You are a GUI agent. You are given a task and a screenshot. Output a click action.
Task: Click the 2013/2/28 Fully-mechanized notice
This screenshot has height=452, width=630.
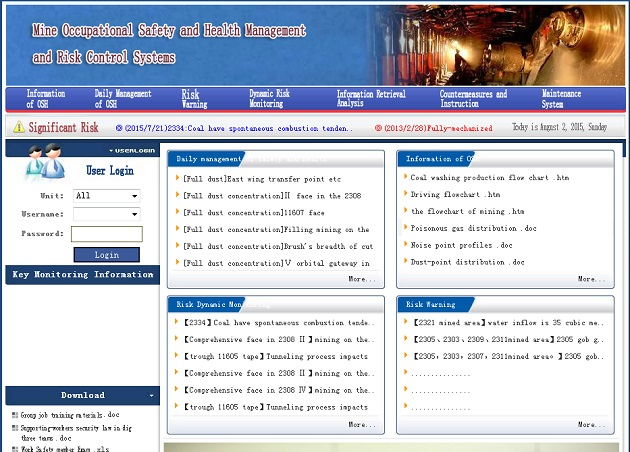[438, 128]
